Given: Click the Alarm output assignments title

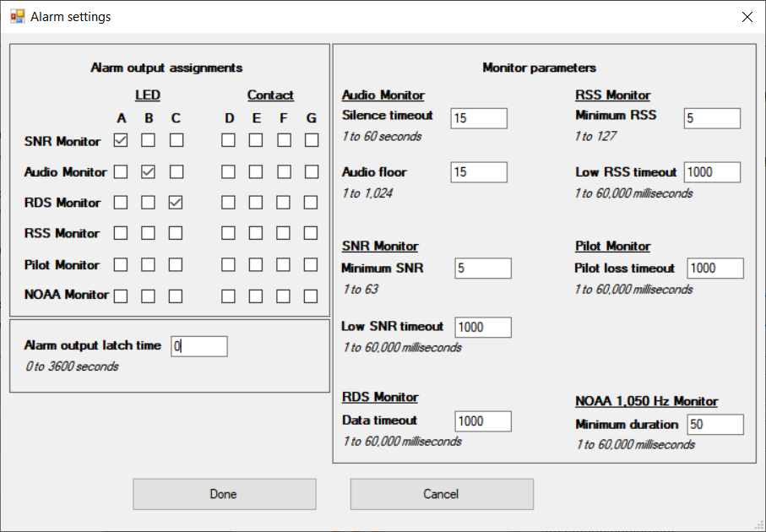Looking at the screenshot, I should point(166,68).
